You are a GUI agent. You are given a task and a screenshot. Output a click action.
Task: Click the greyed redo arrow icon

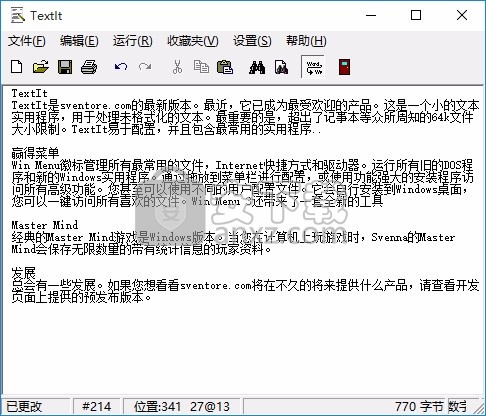[145, 67]
